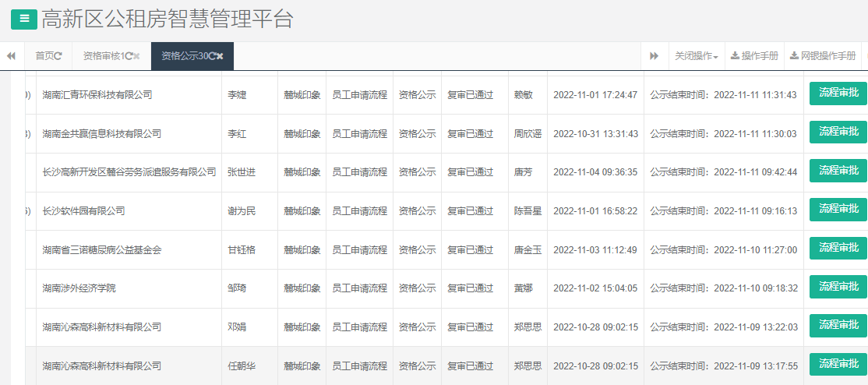Click timestamp 2022-11-02 15:04:05
The image size is (868, 385).
[x=595, y=288]
